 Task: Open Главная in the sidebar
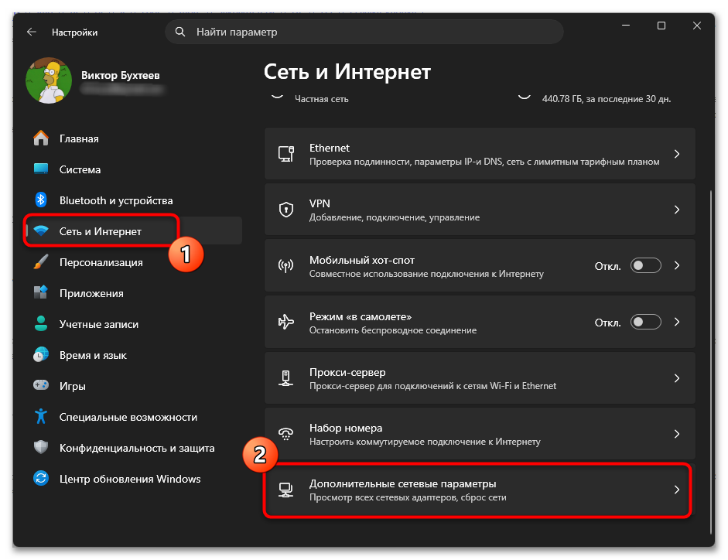[134, 138]
